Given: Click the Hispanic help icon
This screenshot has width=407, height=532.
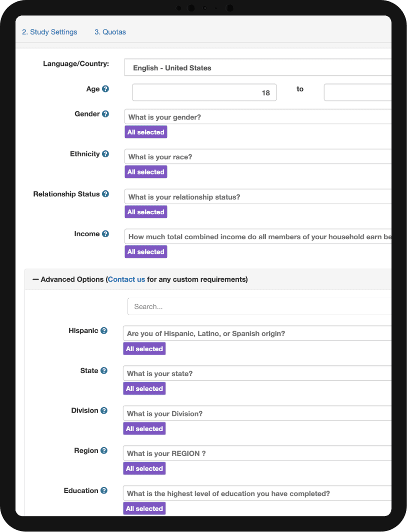Looking at the screenshot, I should tap(103, 330).
